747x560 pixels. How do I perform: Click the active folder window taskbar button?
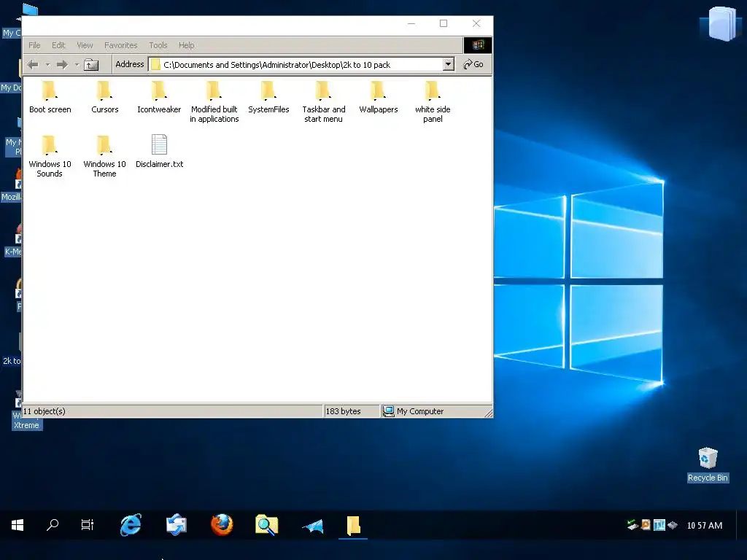pyautogui.click(x=353, y=526)
